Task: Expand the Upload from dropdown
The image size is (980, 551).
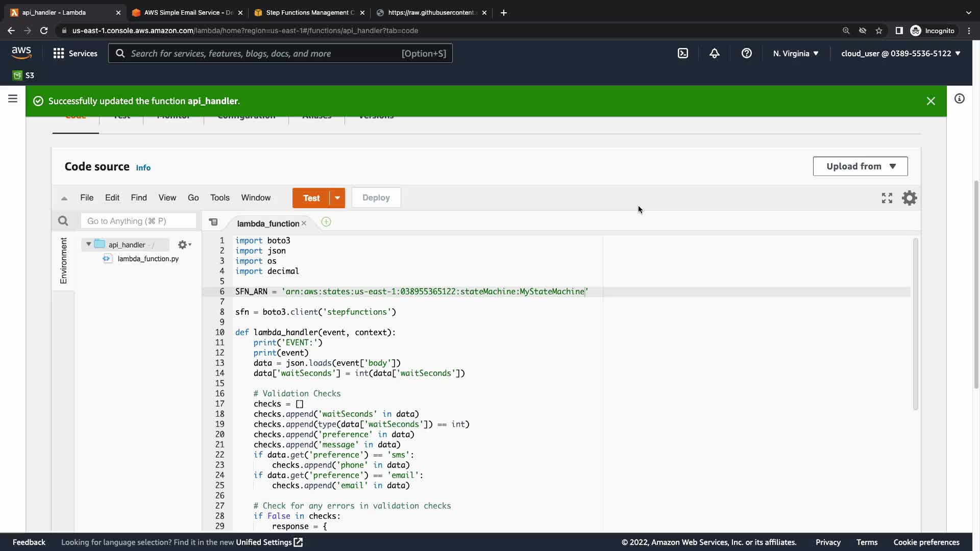Action: [x=860, y=166]
